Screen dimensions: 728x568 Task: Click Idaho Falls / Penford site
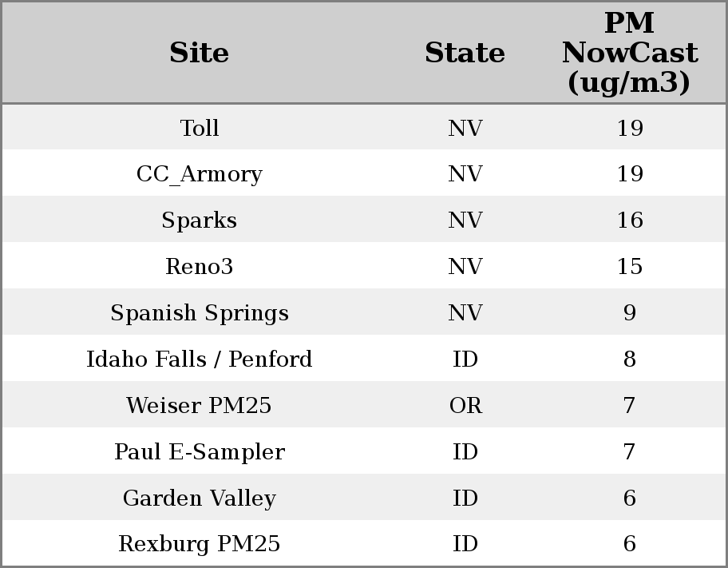click(199, 359)
